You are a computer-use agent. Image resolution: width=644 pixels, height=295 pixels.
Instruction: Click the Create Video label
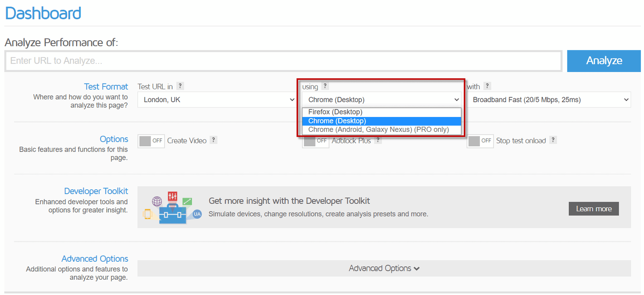tap(187, 141)
